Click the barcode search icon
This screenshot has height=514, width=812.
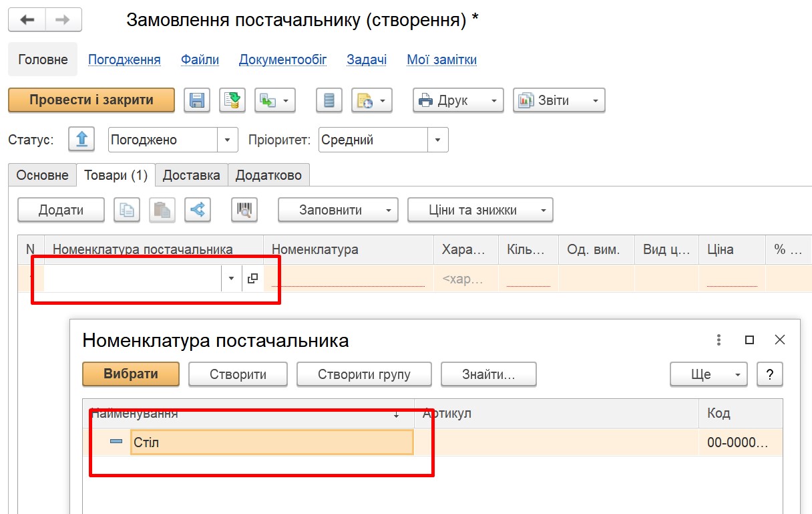click(244, 210)
